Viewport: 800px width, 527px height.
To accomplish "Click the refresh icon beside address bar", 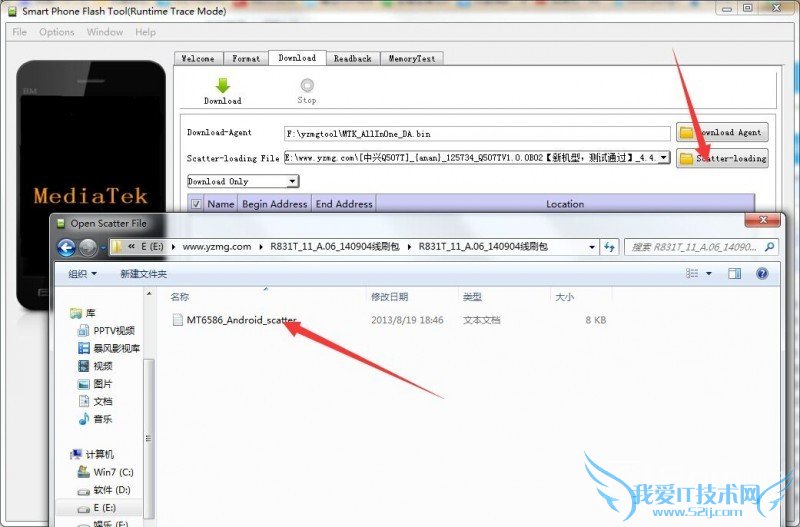I will (609, 247).
